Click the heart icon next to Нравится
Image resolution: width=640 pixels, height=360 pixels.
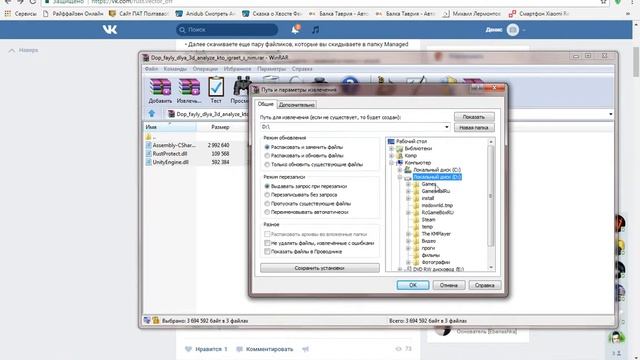click(188, 349)
